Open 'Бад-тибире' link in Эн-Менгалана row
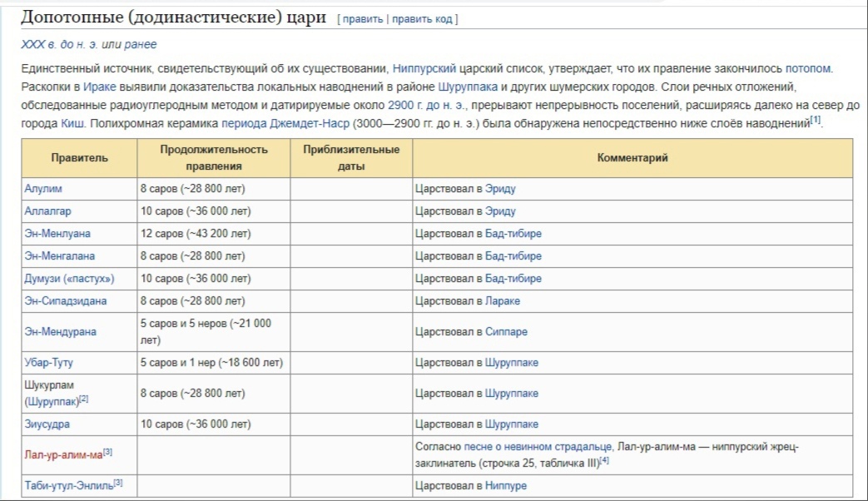Image resolution: width=868 pixels, height=501 pixels. [x=513, y=256]
